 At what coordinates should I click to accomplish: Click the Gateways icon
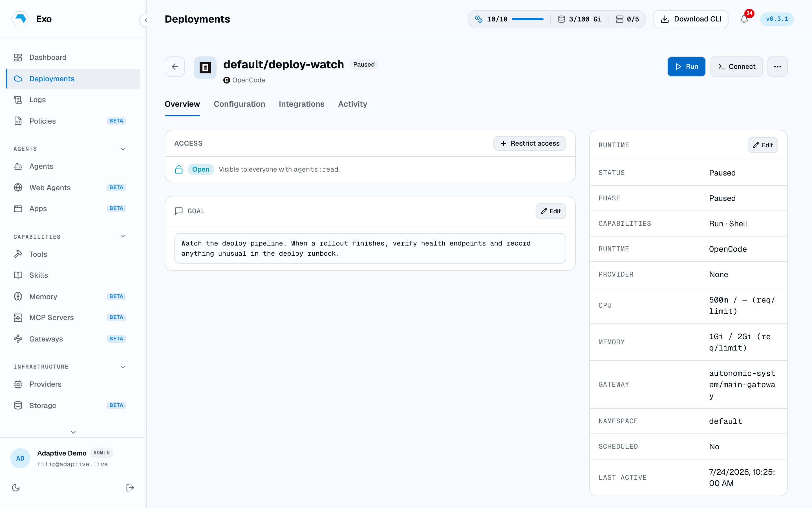18,339
